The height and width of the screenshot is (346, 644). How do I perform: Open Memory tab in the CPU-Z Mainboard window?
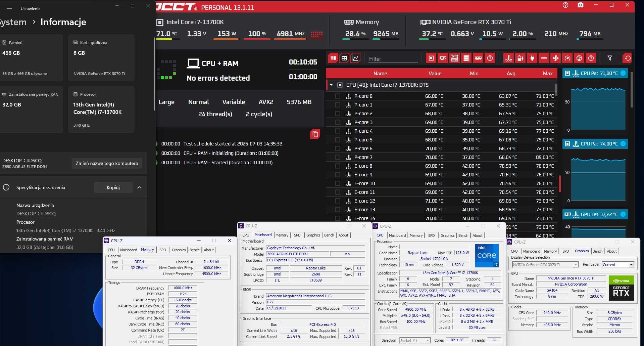tap(282, 235)
